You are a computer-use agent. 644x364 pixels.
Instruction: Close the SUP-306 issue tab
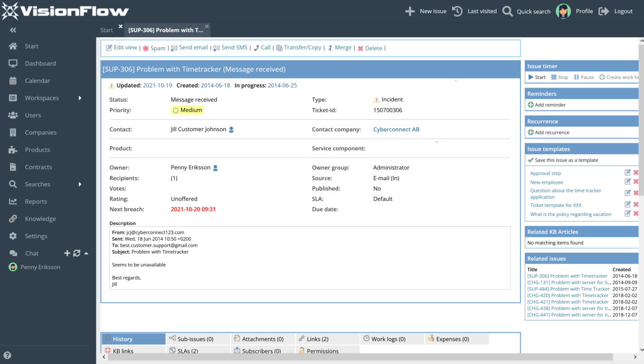[x=207, y=27]
